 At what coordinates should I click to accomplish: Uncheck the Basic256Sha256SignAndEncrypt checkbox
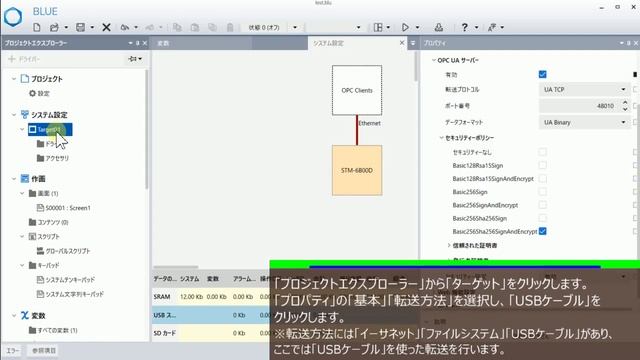pos(542,231)
